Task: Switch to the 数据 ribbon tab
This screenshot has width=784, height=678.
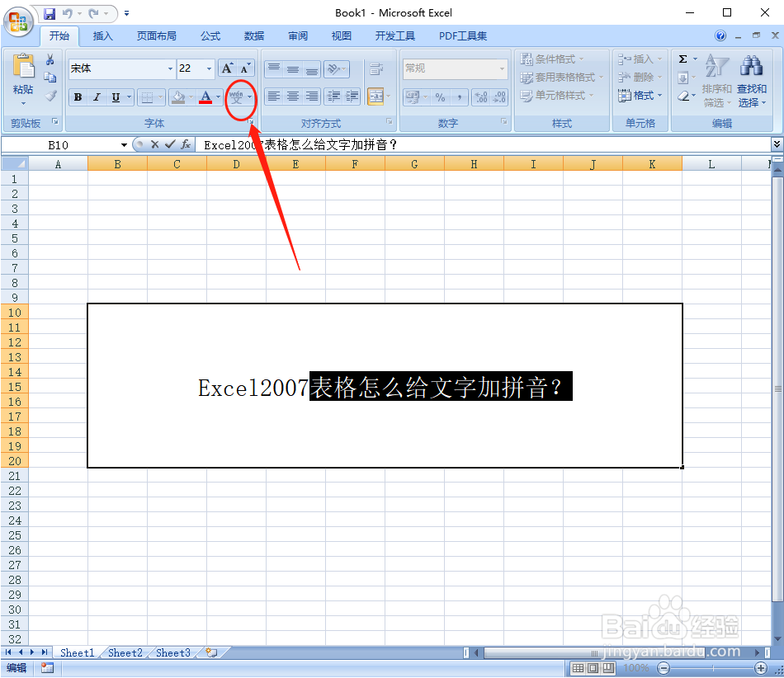Action: tap(254, 36)
